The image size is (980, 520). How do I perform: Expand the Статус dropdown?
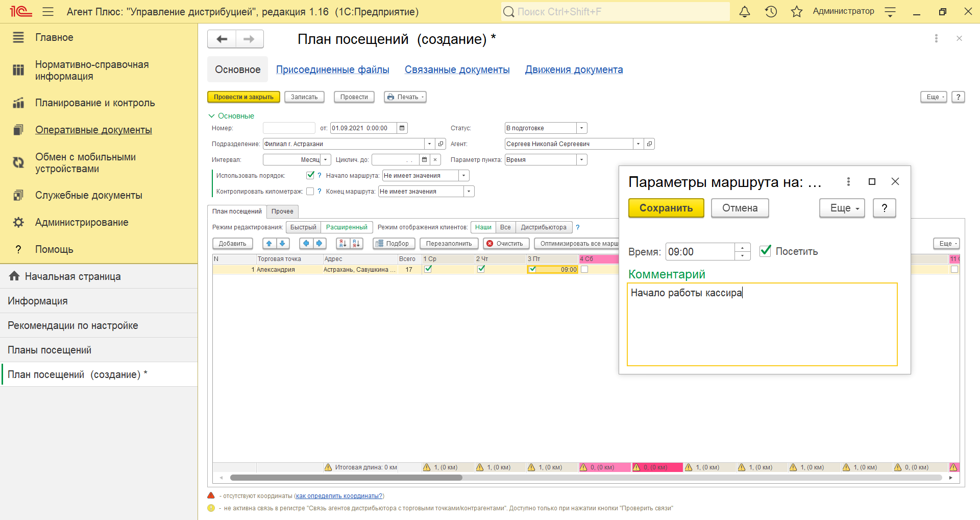coord(582,128)
